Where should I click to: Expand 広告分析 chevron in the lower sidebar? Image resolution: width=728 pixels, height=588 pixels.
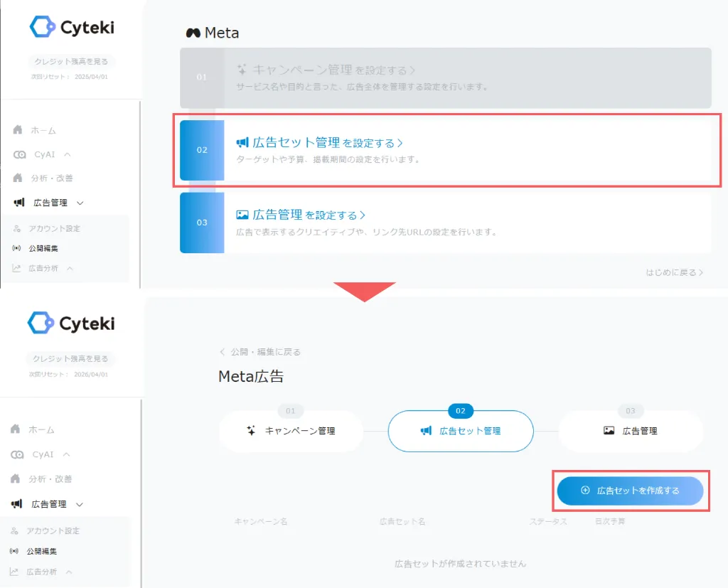coord(70,572)
